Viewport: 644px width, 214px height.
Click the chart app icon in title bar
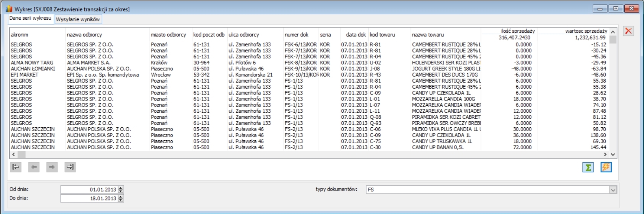9,9
